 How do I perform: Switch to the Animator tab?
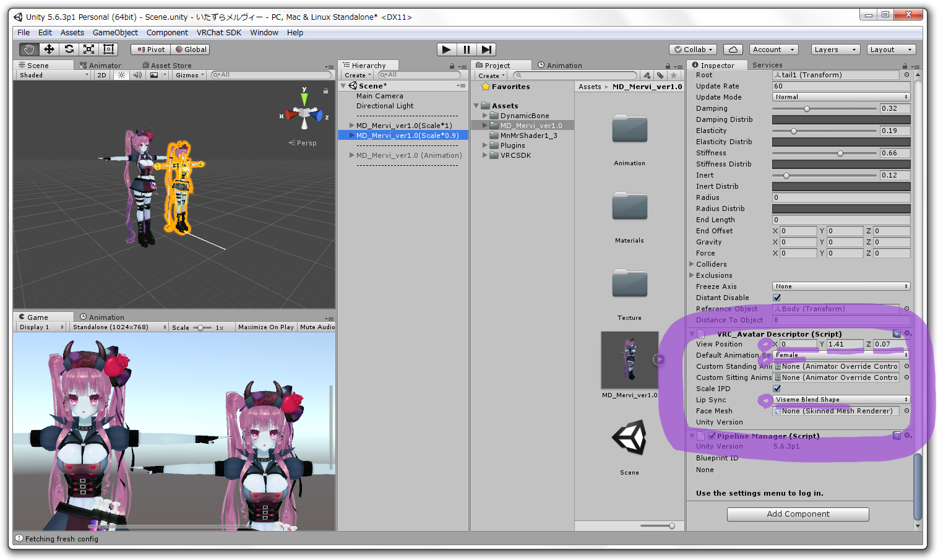[x=100, y=66]
